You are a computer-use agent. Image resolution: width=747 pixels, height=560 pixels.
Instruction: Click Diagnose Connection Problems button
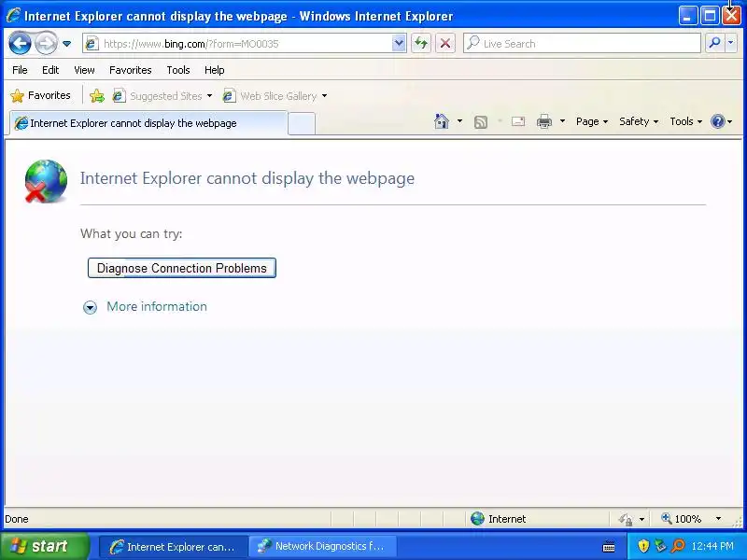pos(182,268)
